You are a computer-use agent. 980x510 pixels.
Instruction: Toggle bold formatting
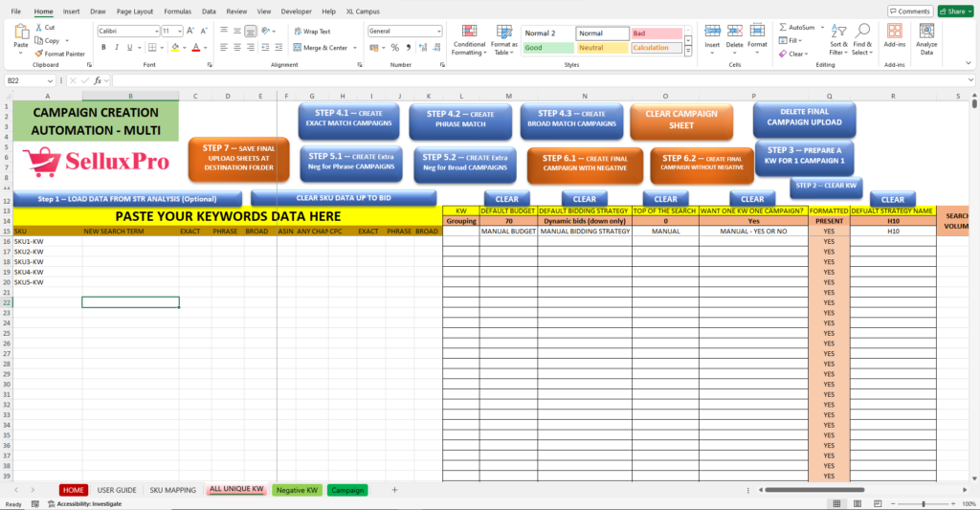pos(103,48)
